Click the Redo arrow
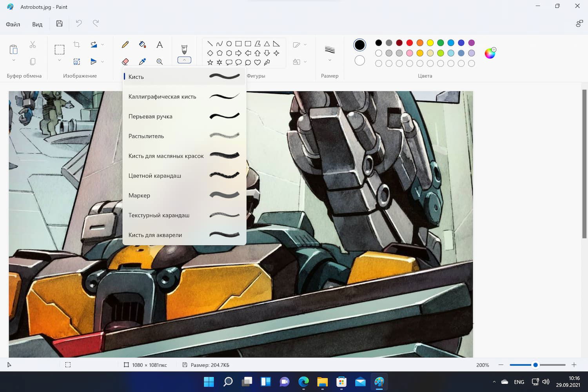Image resolution: width=588 pixels, height=392 pixels. coord(96,24)
